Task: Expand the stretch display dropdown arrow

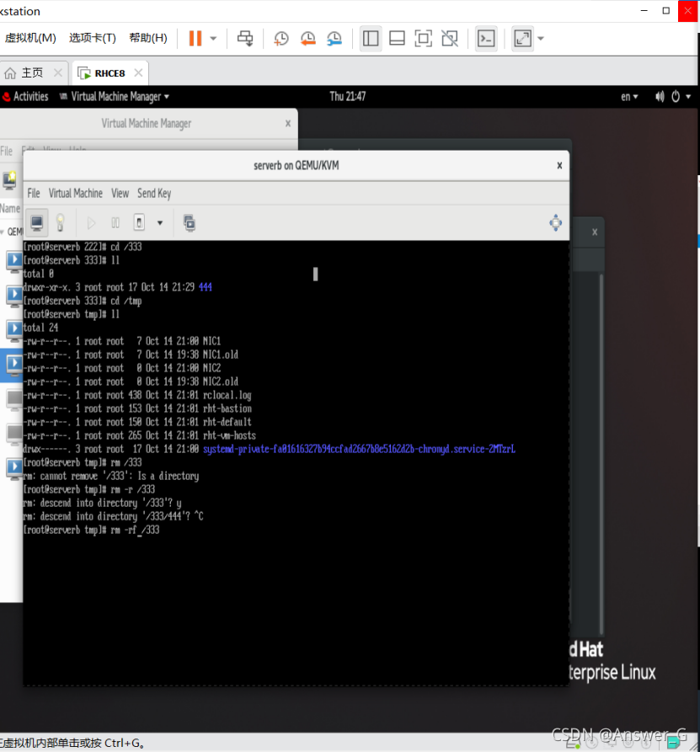Action: coord(541,39)
